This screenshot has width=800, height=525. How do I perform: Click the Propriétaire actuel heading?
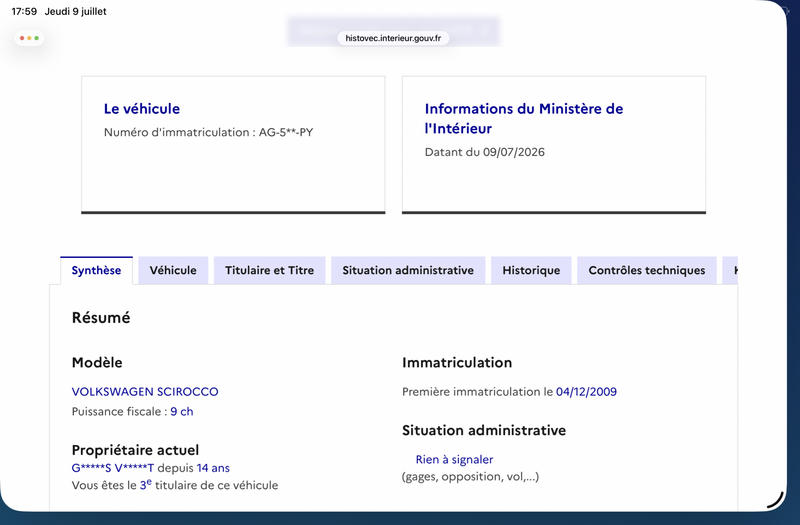point(135,450)
